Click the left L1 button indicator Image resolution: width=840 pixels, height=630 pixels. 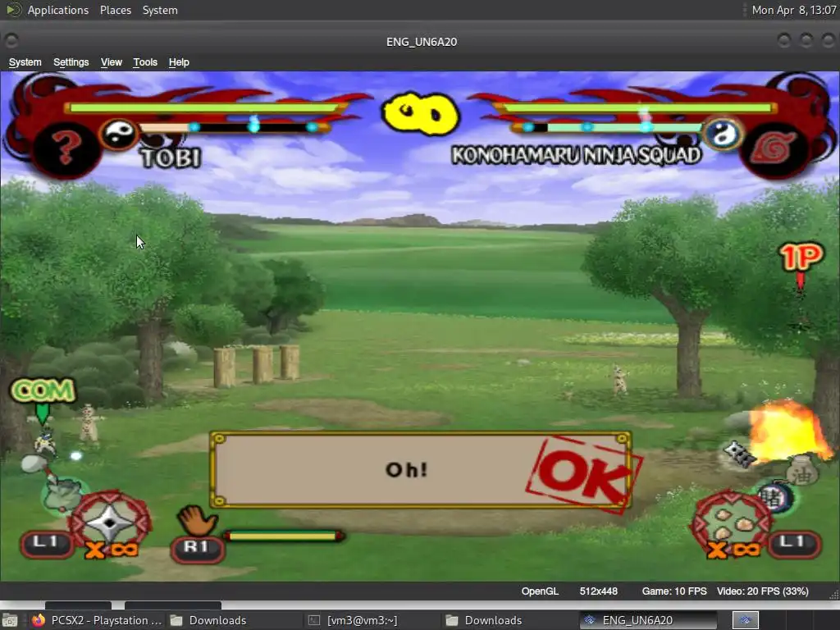46,543
